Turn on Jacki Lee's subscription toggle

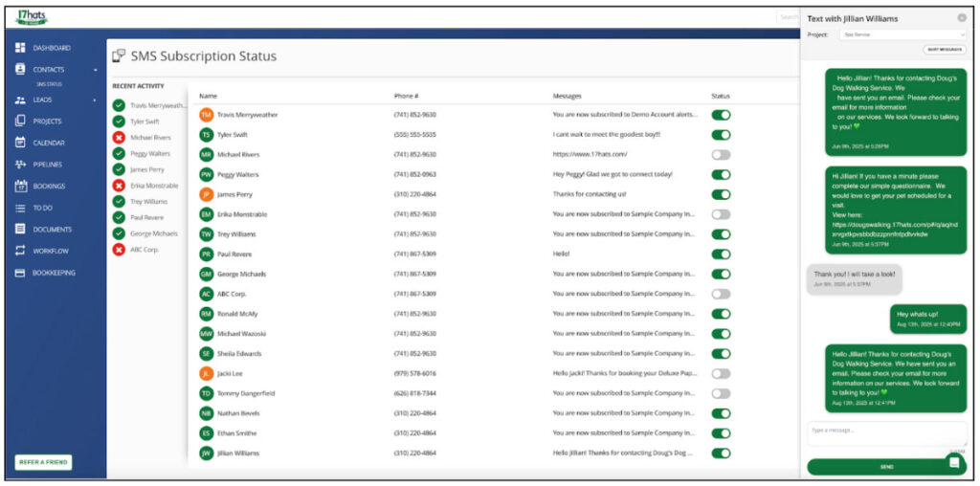click(721, 373)
